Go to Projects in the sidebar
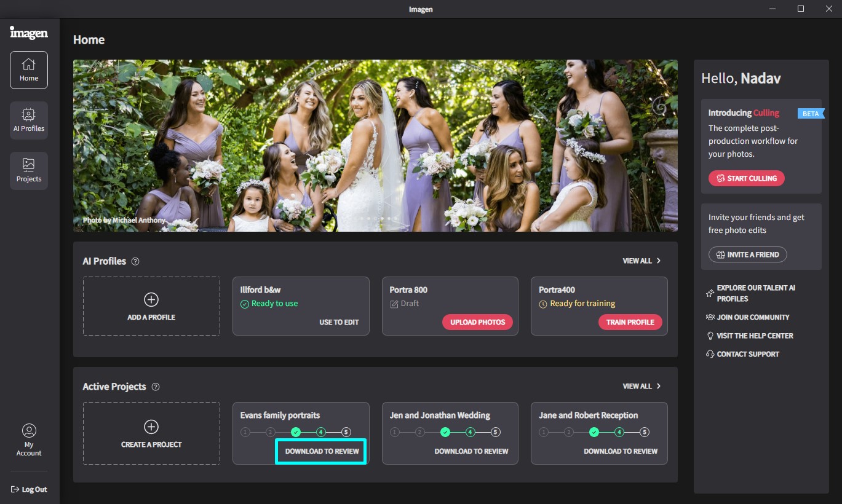 (29, 171)
